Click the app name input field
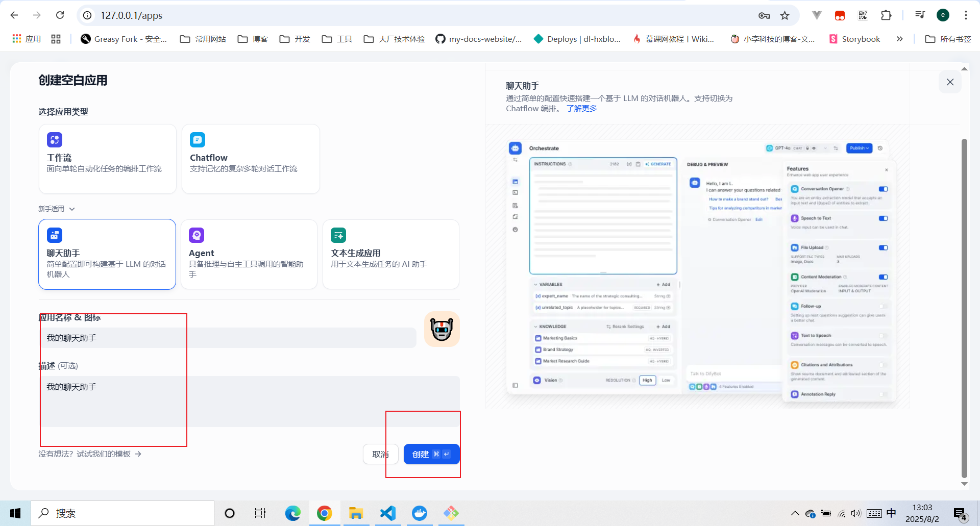980x526 pixels. click(x=227, y=338)
